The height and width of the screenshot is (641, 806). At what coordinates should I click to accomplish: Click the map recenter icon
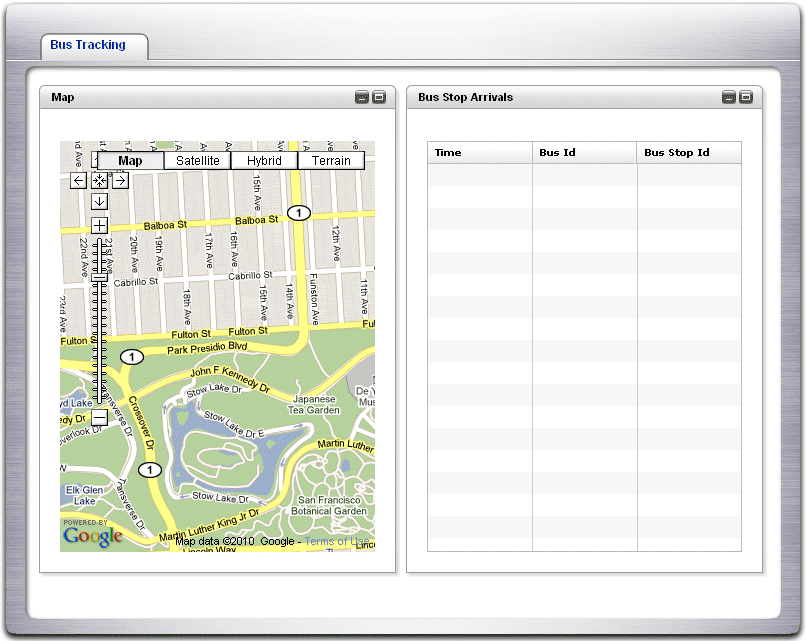point(99,180)
